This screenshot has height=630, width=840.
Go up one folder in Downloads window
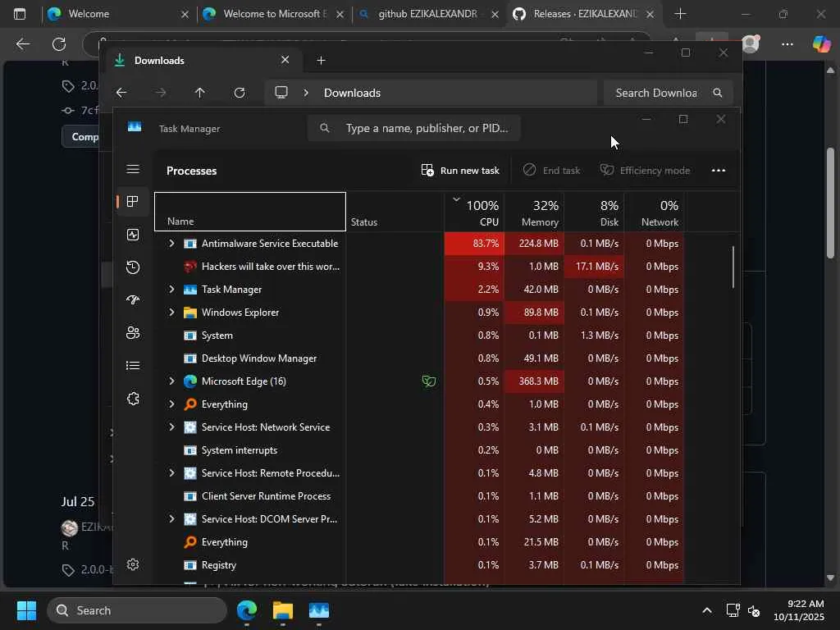(x=200, y=93)
